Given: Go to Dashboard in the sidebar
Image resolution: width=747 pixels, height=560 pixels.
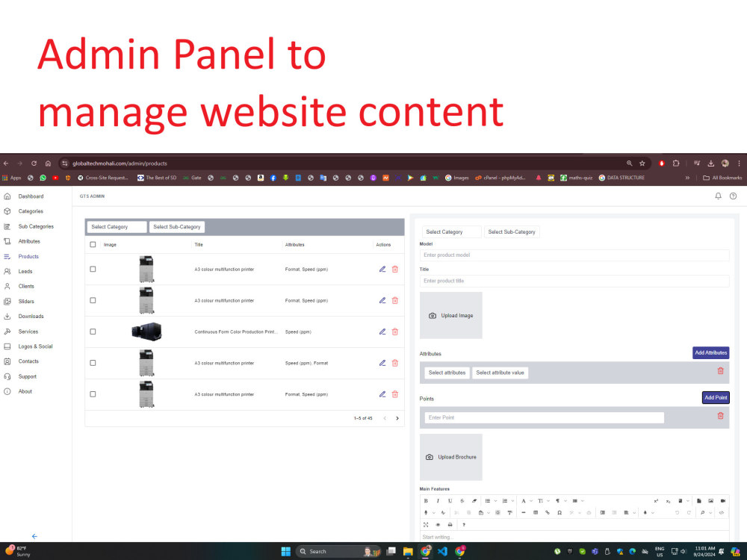Looking at the screenshot, I should [x=31, y=196].
